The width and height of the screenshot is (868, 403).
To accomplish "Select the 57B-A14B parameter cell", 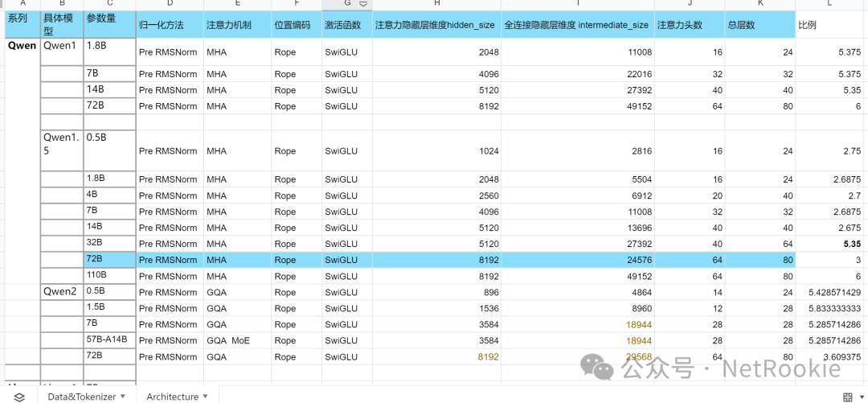I will 109,339.
